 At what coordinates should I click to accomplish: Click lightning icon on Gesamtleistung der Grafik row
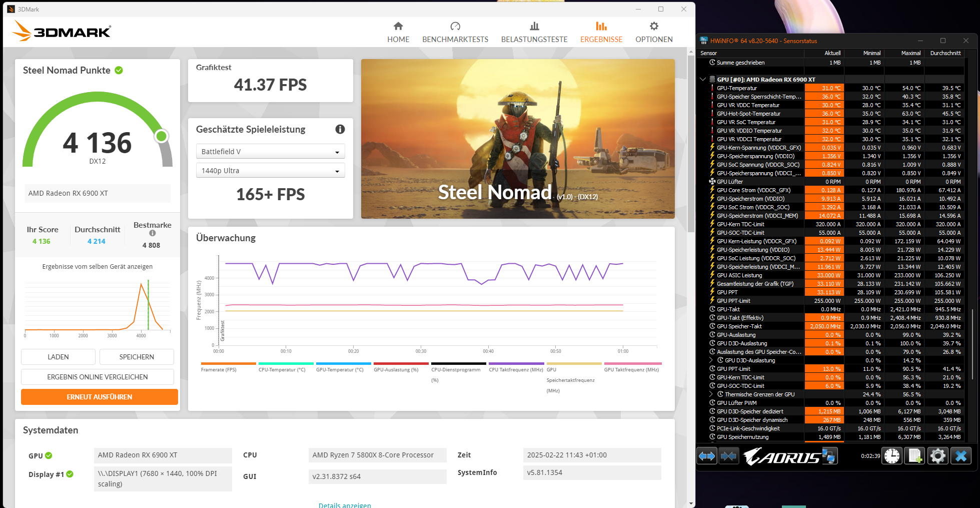712,284
